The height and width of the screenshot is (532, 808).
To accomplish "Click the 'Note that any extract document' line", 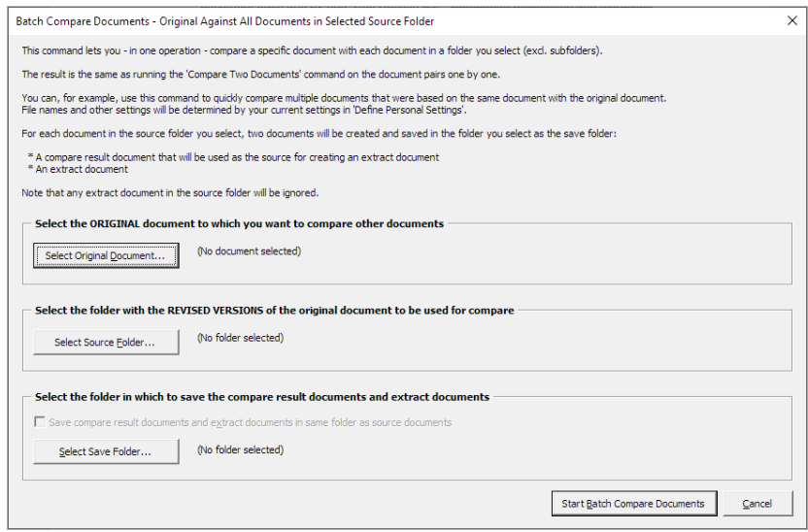I will (x=170, y=192).
